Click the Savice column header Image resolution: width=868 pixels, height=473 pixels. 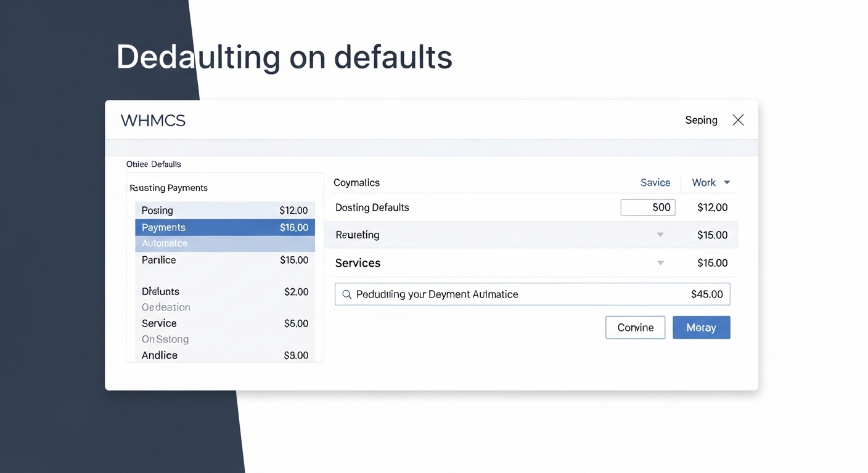pos(655,183)
